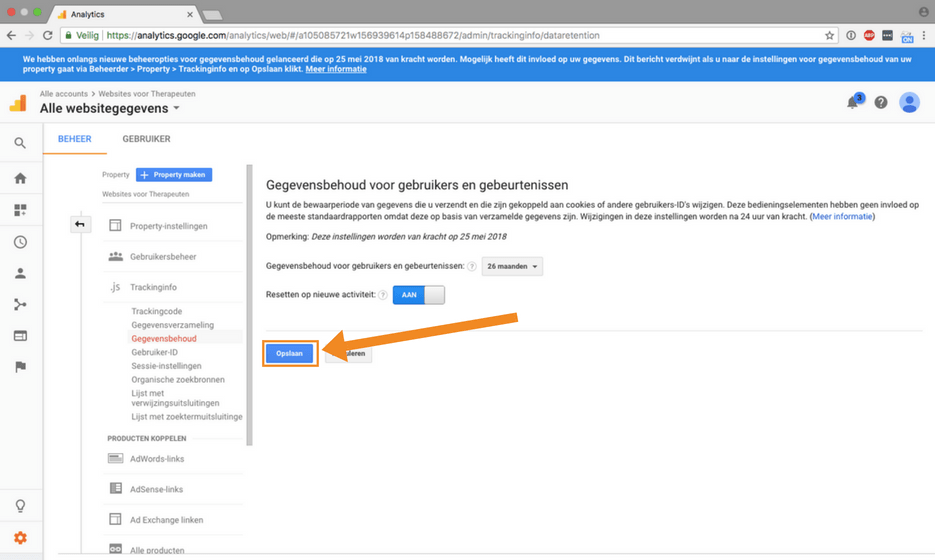The height and width of the screenshot is (560, 935).
Task: Click the Gebruikersbeheer people icon
Action: (116, 256)
